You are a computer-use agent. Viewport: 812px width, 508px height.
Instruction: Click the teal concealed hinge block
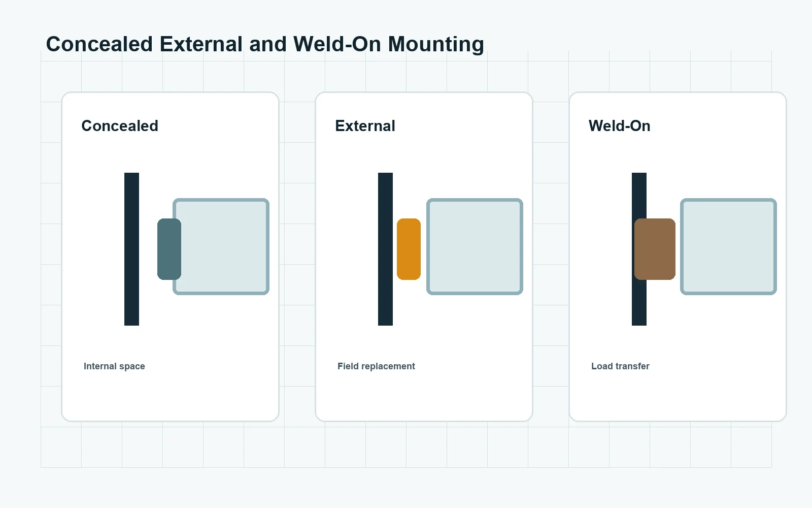169,249
